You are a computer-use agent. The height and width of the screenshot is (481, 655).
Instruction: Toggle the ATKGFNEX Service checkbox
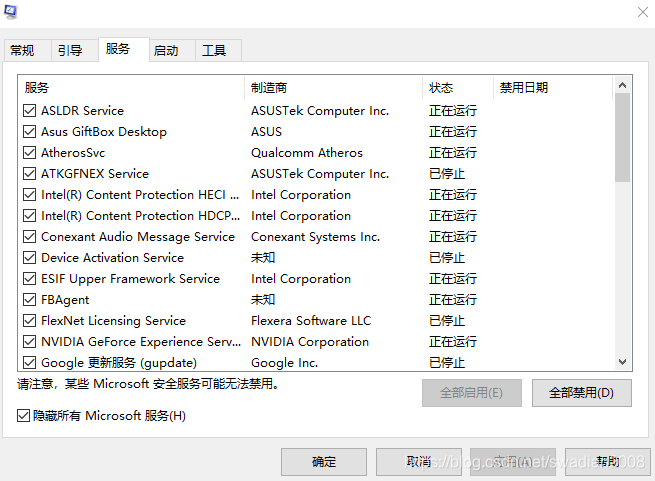[29, 173]
